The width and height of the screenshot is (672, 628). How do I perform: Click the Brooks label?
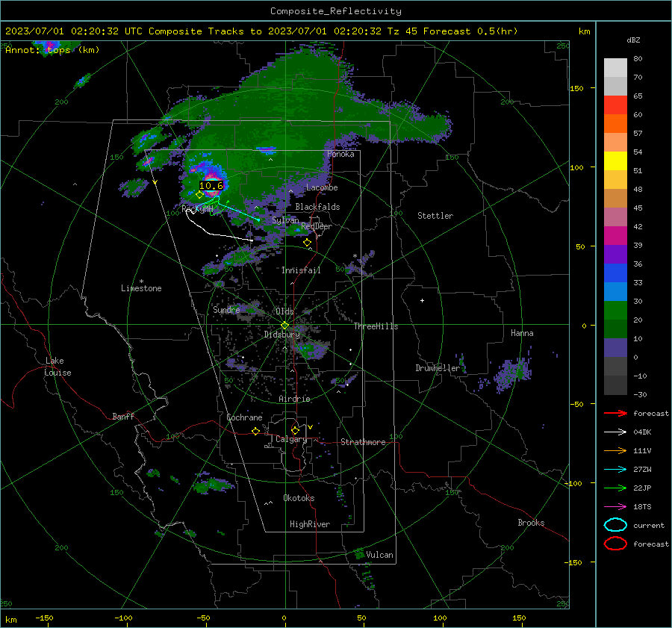[531, 523]
